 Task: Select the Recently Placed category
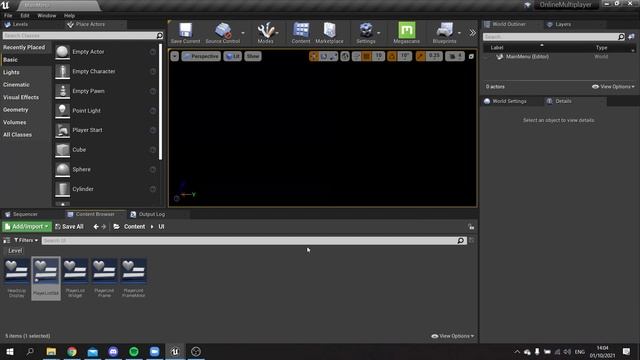tap(24, 47)
